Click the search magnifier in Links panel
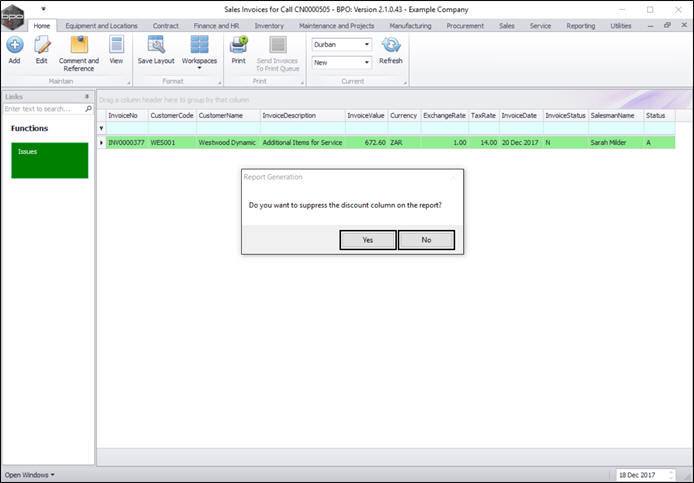Screen dimensions: 694x483 [88, 108]
